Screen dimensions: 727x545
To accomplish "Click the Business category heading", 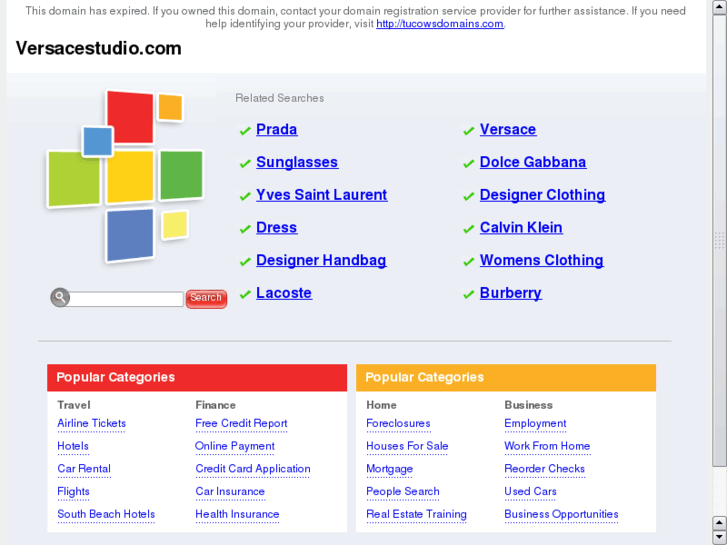I will pos(529,405).
